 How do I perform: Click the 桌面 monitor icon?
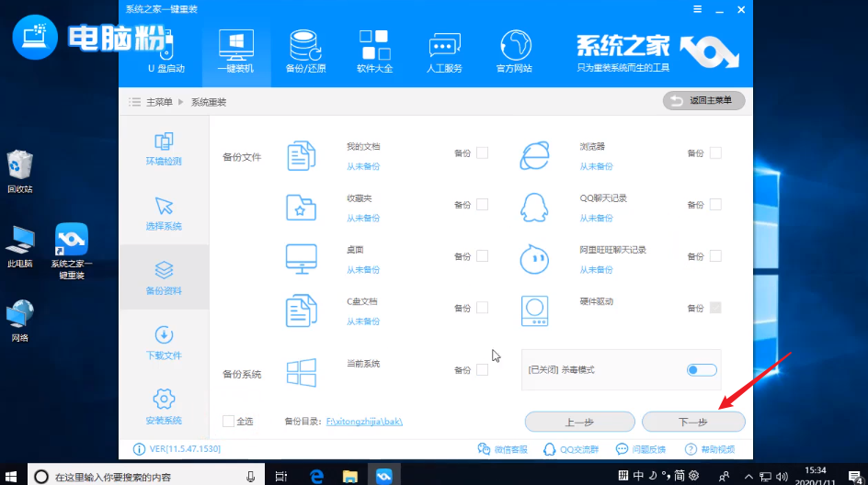pos(302,259)
